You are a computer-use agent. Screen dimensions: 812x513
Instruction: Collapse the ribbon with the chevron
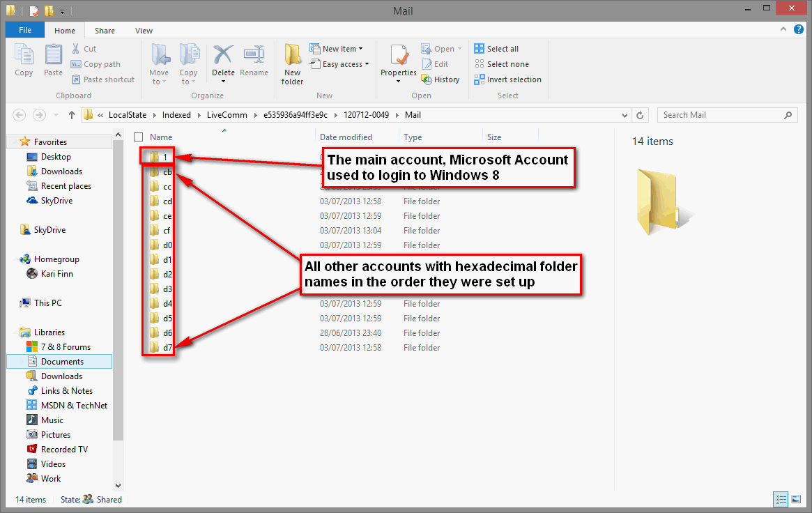click(783, 29)
